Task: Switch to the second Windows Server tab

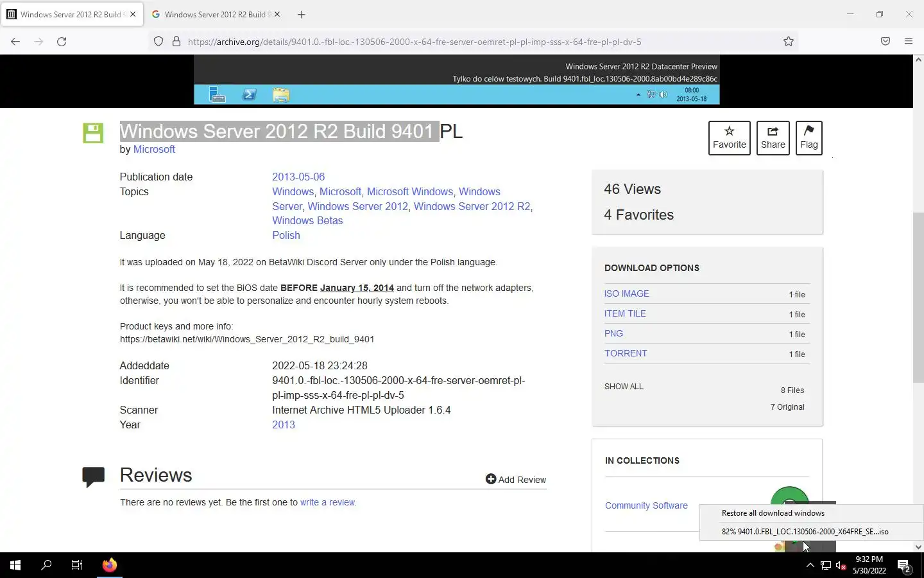Action: 217,14
